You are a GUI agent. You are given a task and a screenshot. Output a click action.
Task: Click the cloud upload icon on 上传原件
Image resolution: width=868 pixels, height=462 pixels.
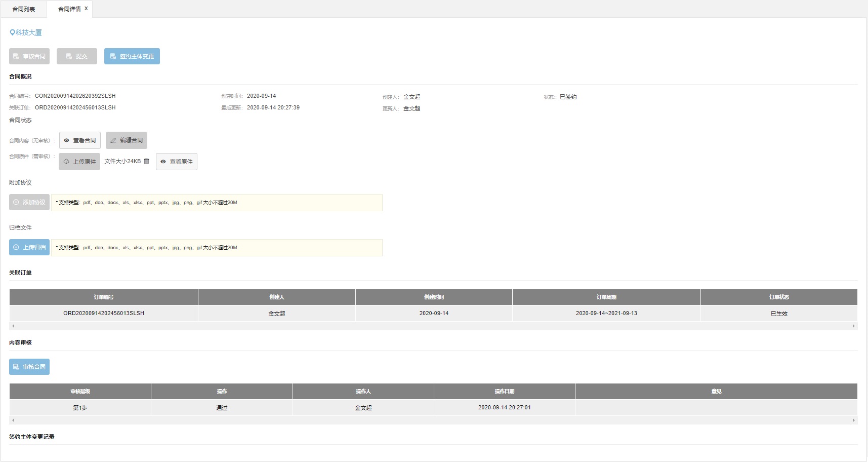pos(66,162)
